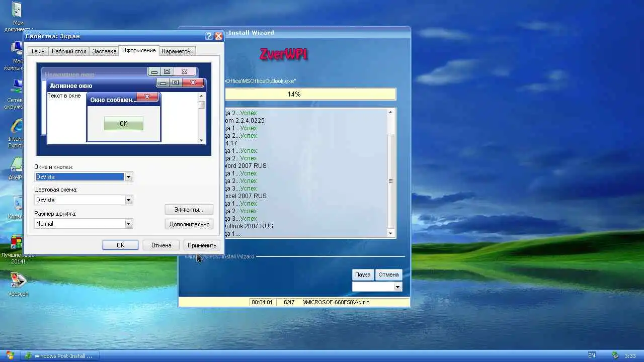Click the help question-mark button in Свойства: Экран
Viewport: 644px width, 362px height.
pos(209,36)
